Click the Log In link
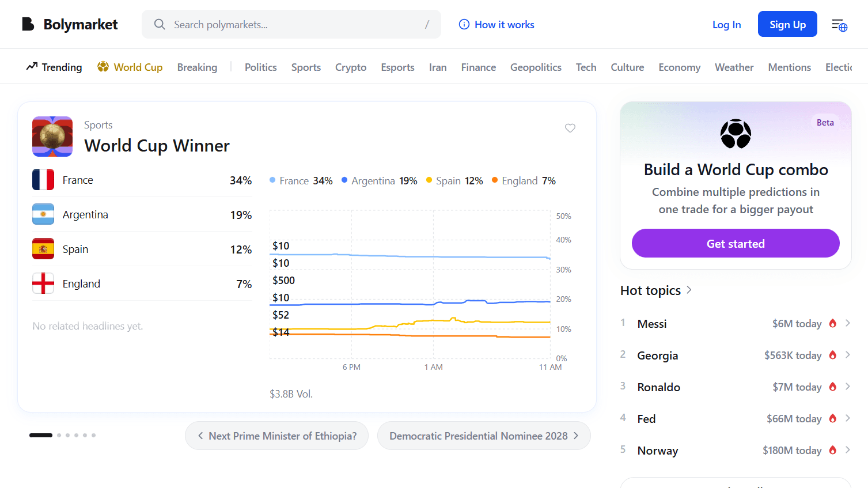 [x=726, y=25]
